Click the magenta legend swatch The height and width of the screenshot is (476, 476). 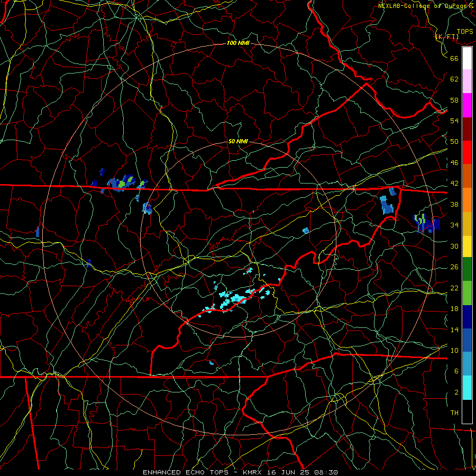coord(467,105)
